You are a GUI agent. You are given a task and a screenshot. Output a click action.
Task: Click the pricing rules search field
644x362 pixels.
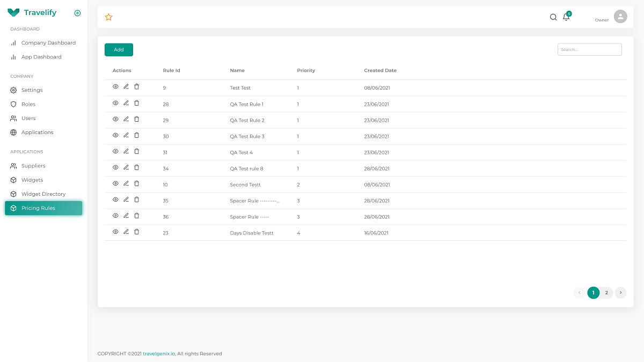click(589, 49)
